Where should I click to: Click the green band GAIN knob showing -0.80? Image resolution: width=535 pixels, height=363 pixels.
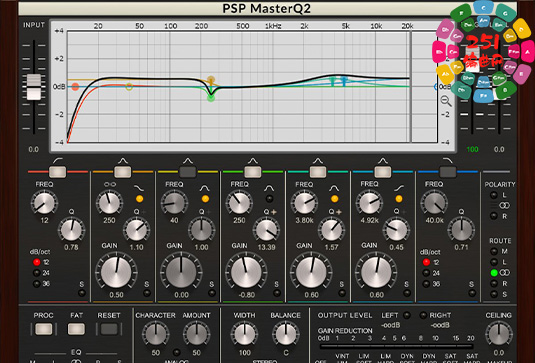[x=246, y=273]
